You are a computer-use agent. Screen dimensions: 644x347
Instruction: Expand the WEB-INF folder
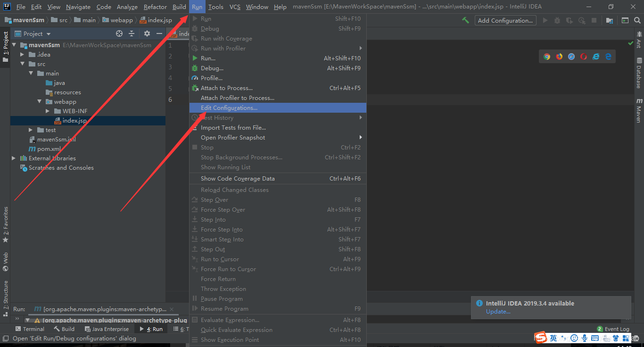click(x=48, y=111)
